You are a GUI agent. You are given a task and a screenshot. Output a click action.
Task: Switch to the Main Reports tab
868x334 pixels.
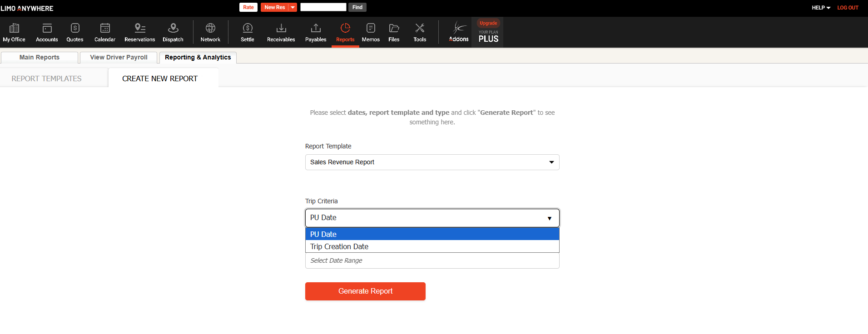[x=40, y=57]
